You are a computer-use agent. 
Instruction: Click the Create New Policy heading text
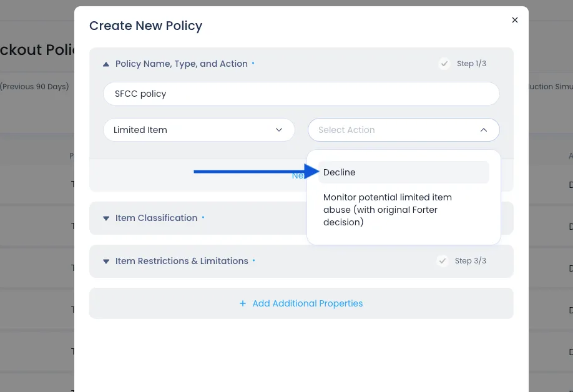[x=145, y=26]
